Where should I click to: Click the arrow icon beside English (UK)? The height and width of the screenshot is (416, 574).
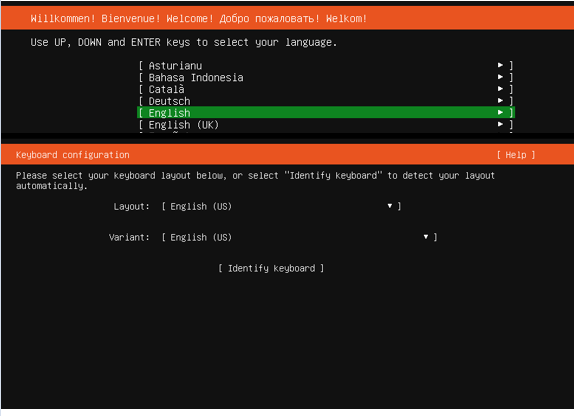pyautogui.click(x=500, y=124)
